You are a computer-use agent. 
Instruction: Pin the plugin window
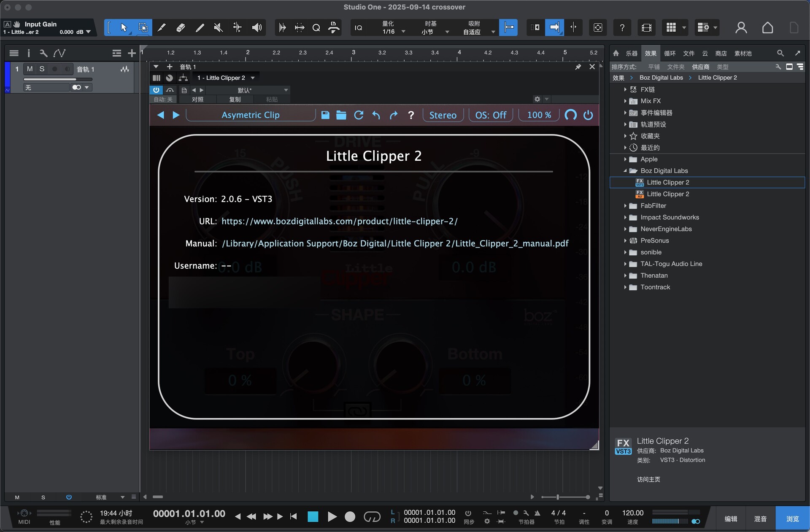pyautogui.click(x=578, y=67)
